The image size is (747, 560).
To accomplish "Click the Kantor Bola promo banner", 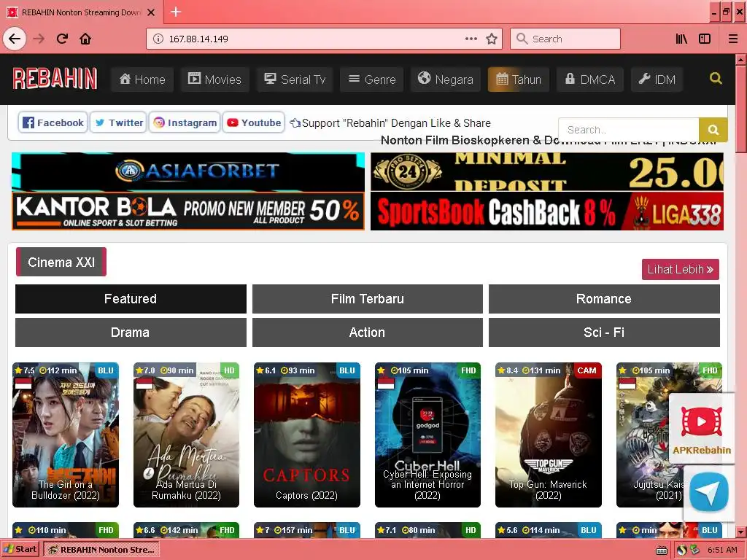I will pyautogui.click(x=188, y=211).
